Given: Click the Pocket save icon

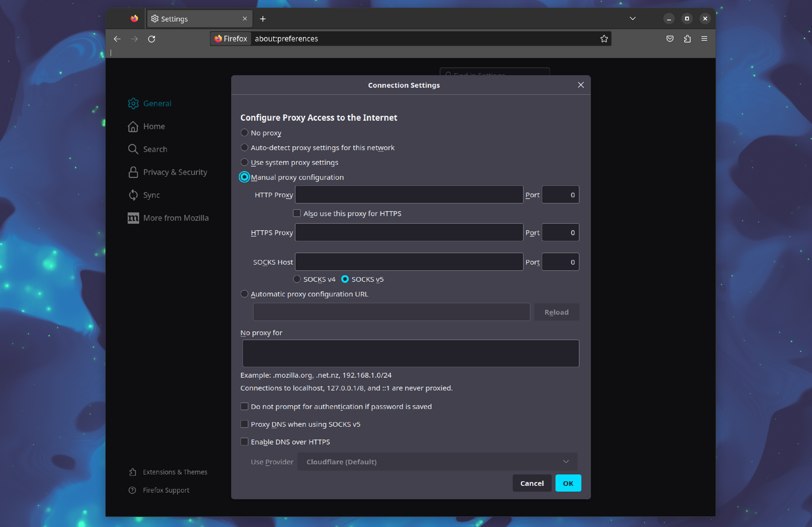Looking at the screenshot, I should [x=669, y=39].
